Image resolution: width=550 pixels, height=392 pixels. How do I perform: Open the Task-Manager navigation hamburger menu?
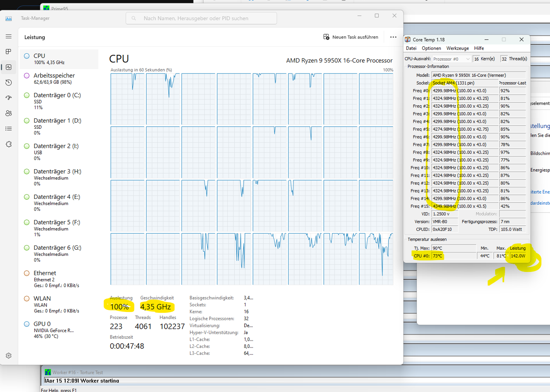[x=8, y=36]
